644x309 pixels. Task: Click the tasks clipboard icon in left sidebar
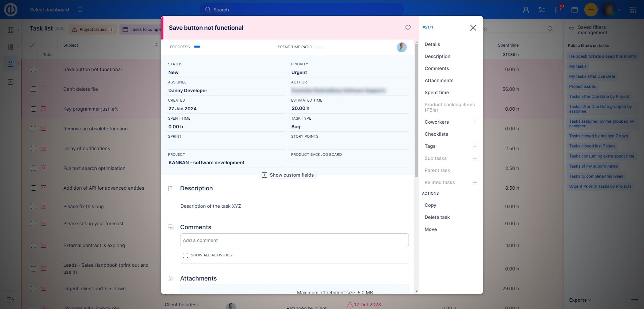click(x=10, y=63)
